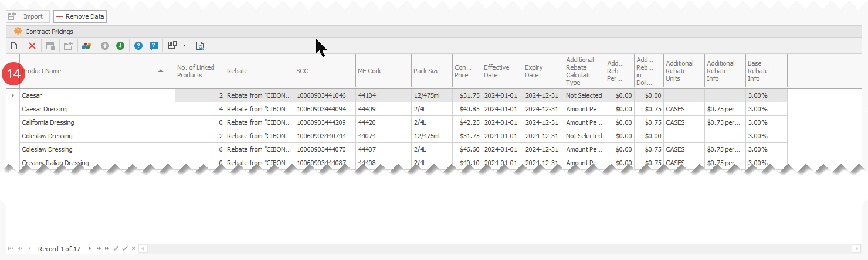Click the Rebate column header
The height and width of the screenshot is (260, 868).
tap(260, 71)
